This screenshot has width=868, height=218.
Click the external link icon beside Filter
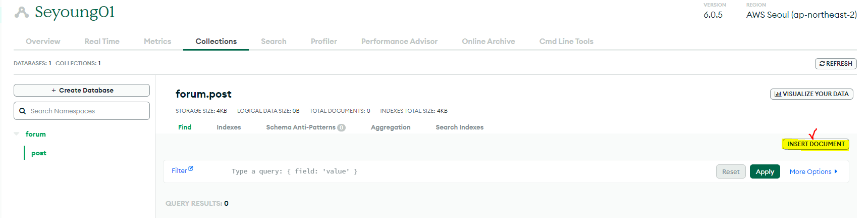click(x=191, y=169)
